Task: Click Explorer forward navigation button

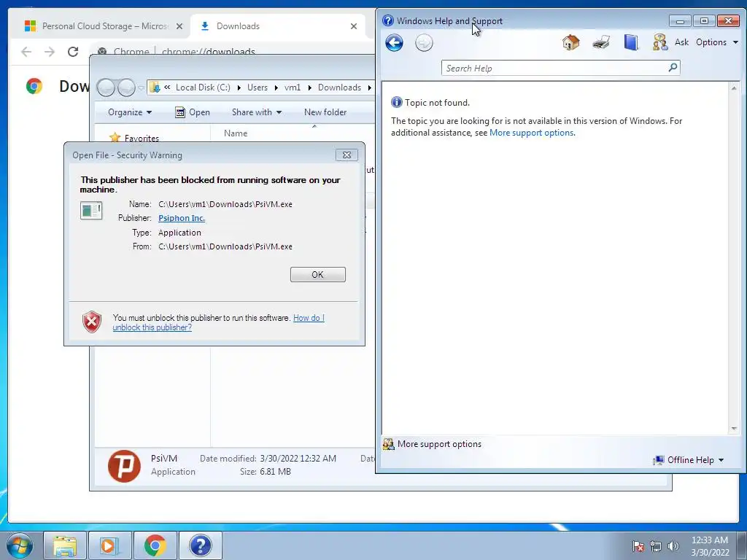Action: 125,87
